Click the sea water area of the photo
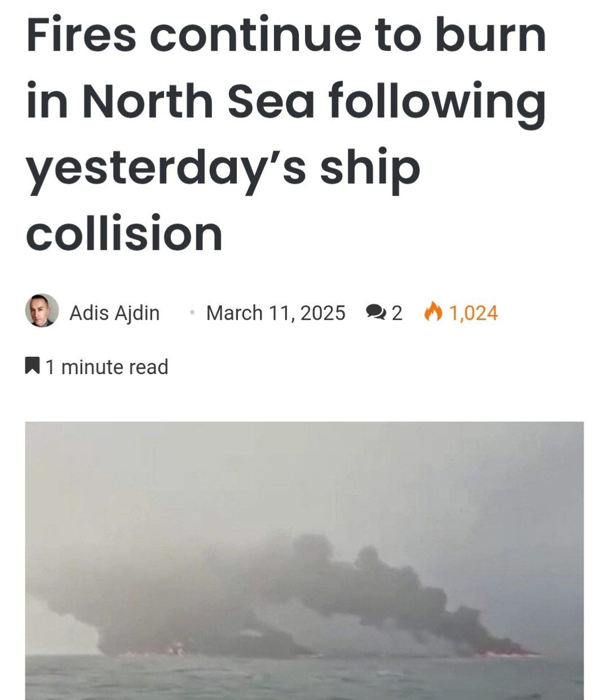Screen dimensions: 609x700 [304, 678]
